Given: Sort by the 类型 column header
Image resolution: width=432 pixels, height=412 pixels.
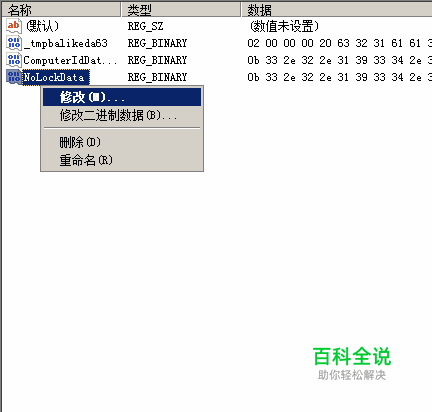Looking at the screenshot, I should pyautogui.click(x=181, y=9).
